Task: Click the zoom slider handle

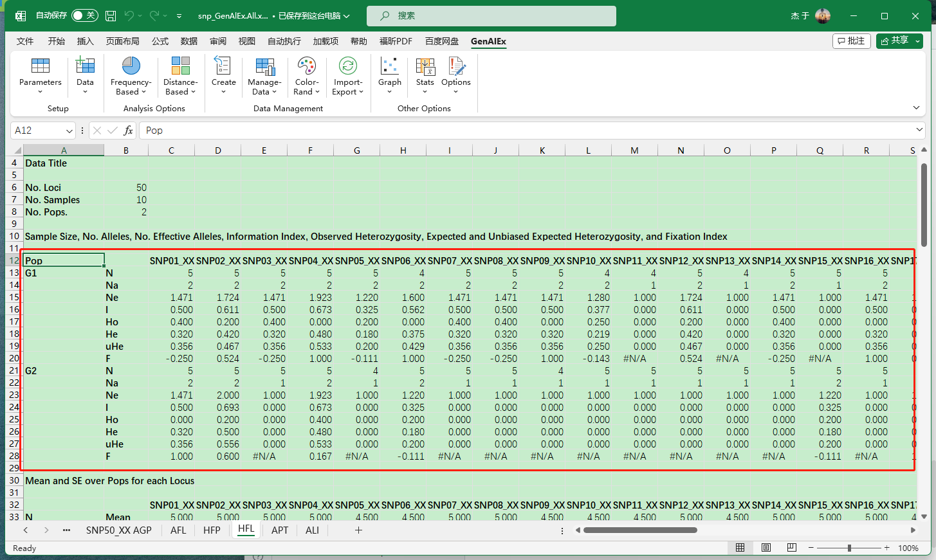Action: click(x=849, y=548)
